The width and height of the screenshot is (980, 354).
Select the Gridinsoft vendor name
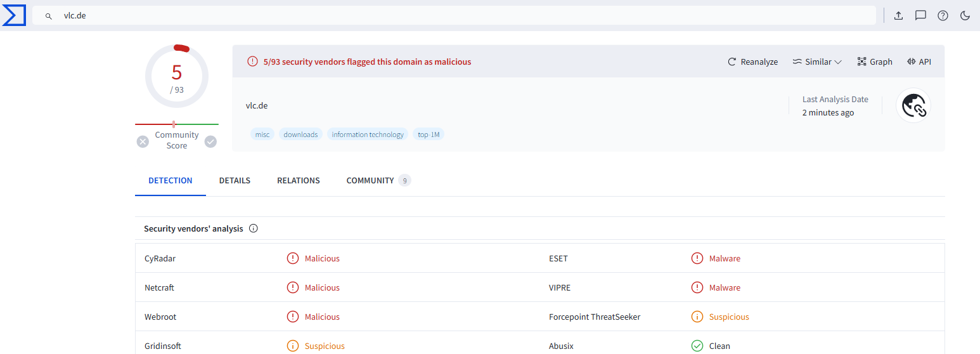(162, 346)
